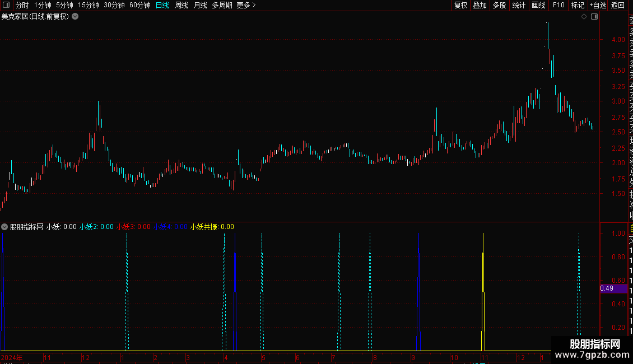The height and width of the screenshot is (364, 633).
Task: Click the 2024年 date axis label
Action: click(12, 357)
